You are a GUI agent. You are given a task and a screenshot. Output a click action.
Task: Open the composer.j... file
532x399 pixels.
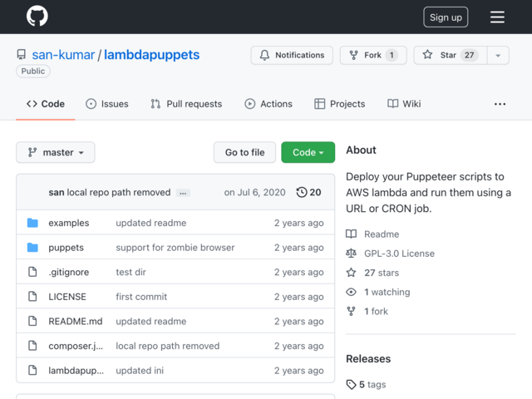click(x=76, y=346)
